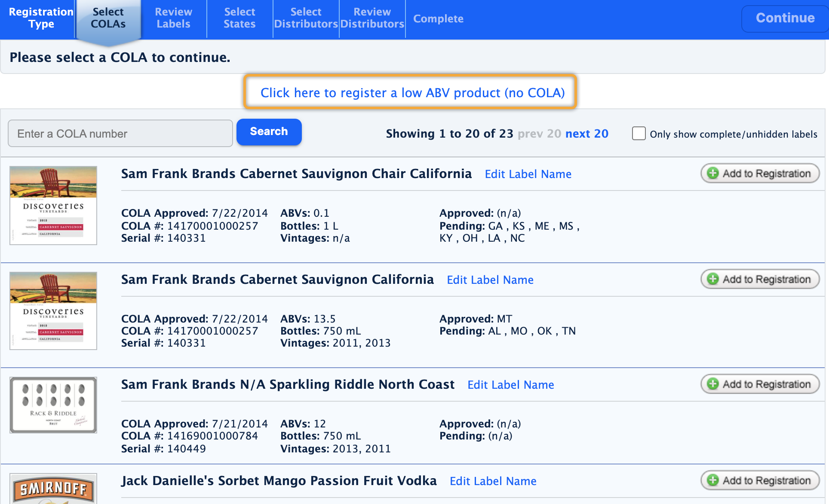
Task: Open the Select Distributors tab
Action: 306,18
